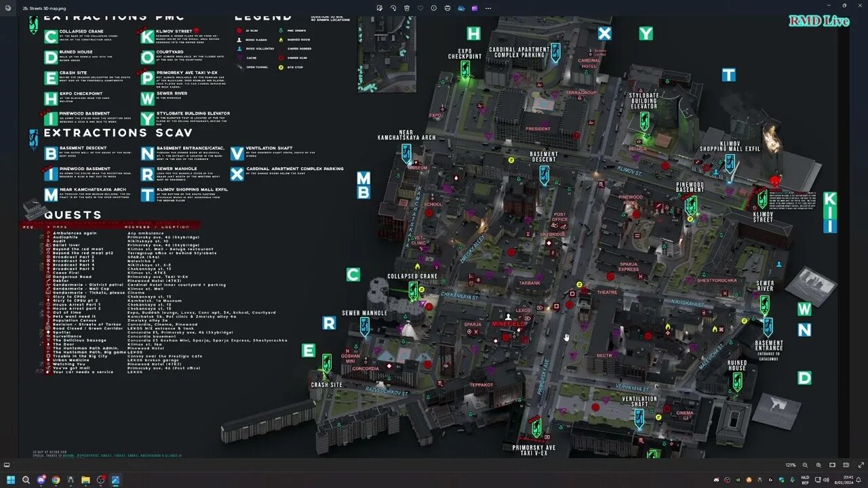Click the green Collapsed Crane marker
This screenshot has height=488, width=868.
(413, 290)
